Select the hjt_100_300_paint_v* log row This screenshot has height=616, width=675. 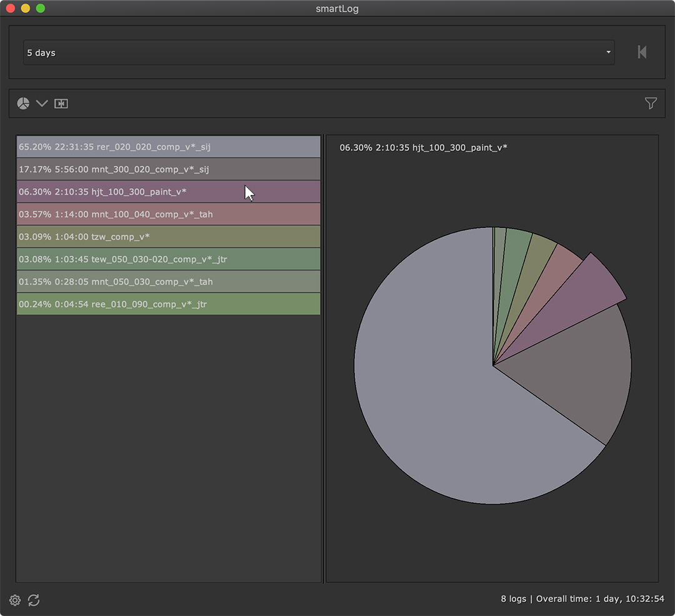[168, 192]
